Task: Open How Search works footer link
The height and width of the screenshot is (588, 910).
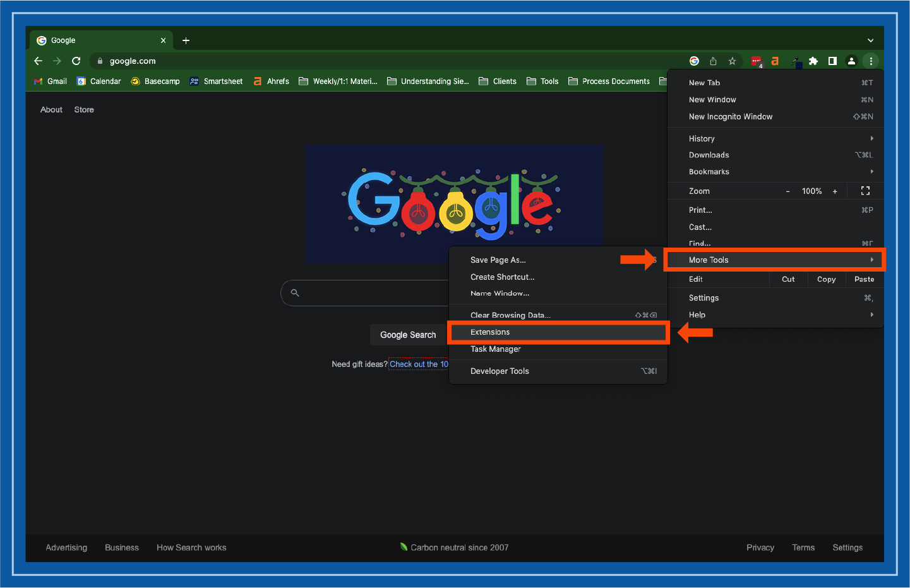Action: pyautogui.click(x=191, y=548)
